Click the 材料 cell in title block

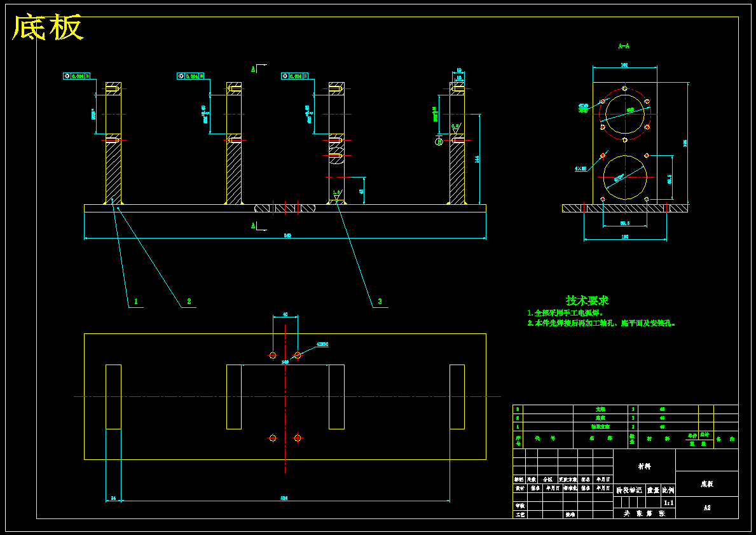[644, 466]
